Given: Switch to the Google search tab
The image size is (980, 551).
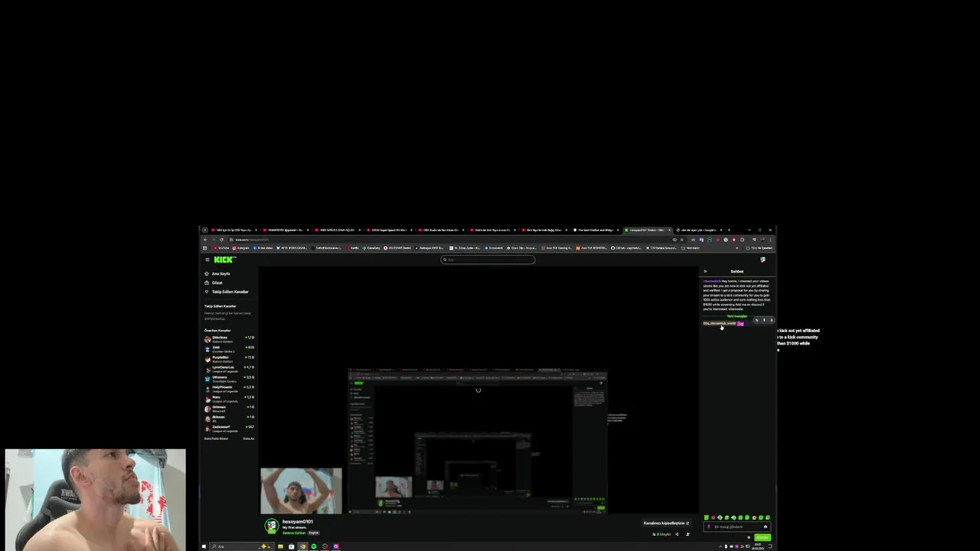Looking at the screenshot, I should click(x=698, y=230).
